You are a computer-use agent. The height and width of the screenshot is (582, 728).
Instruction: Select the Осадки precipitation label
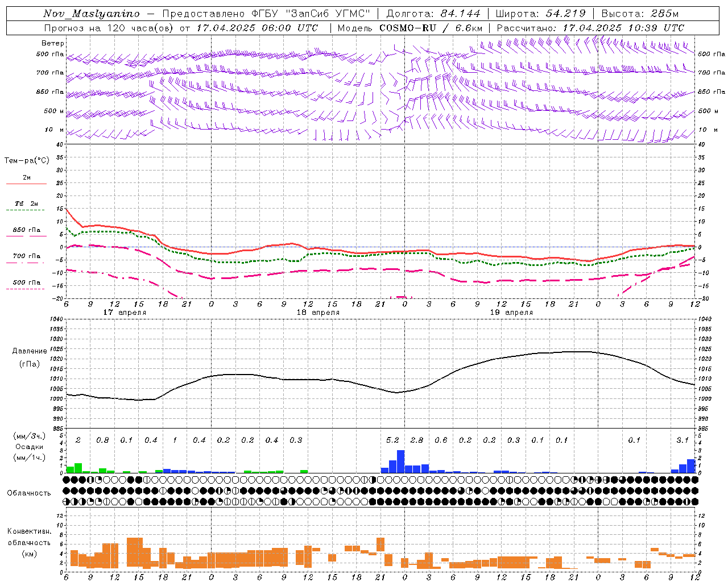click(x=30, y=447)
